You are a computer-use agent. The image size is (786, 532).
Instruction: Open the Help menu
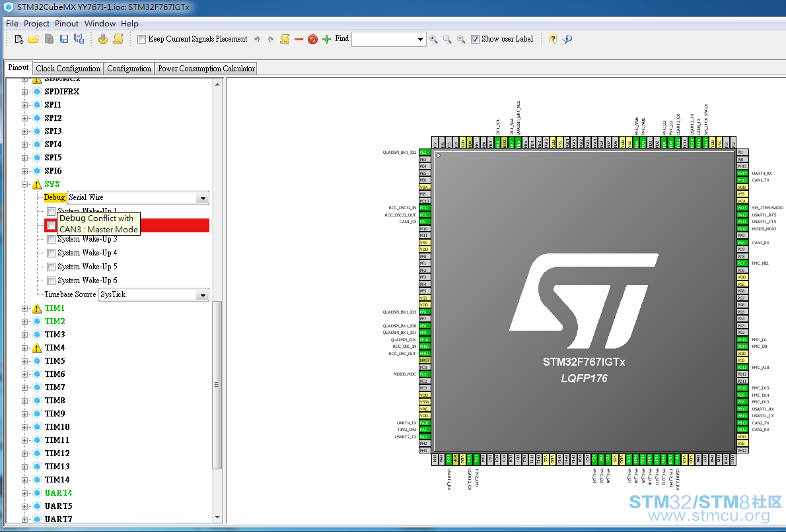(x=129, y=24)
